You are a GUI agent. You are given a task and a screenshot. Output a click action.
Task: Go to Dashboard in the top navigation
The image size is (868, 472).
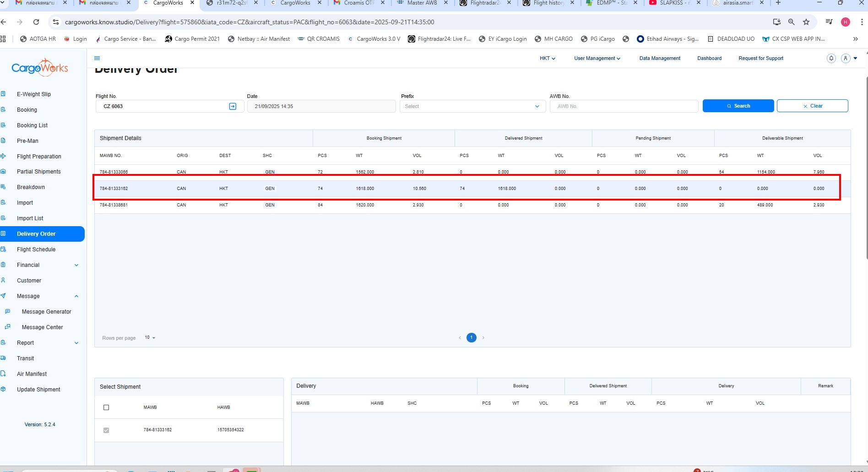[x=709, y=58]
